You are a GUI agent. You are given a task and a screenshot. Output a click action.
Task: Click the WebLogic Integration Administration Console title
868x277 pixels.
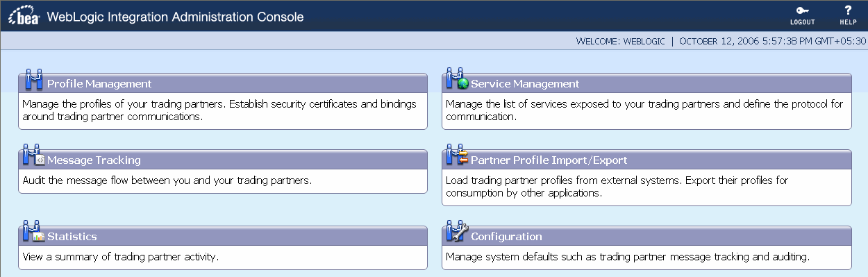click(175, 17)
